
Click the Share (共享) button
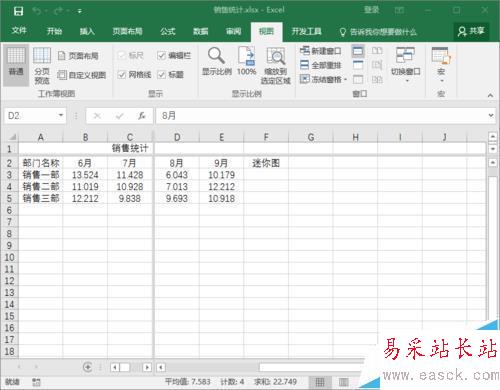(x=471, y=31)
